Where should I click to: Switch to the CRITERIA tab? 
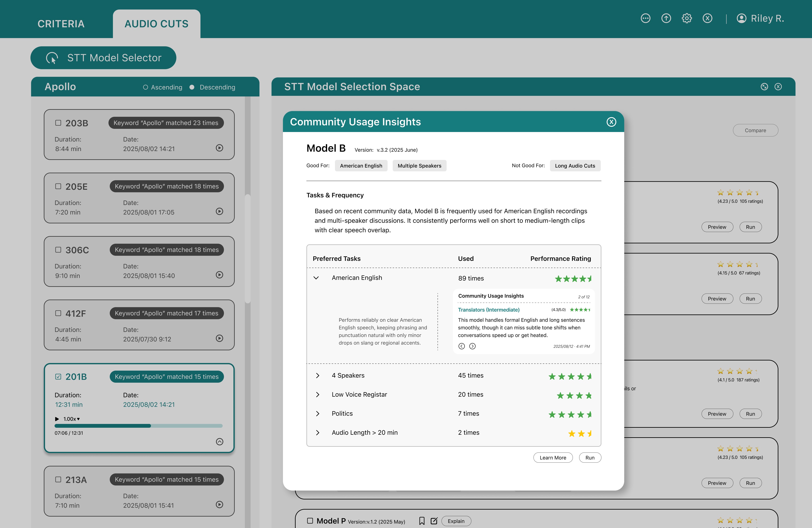[x=61, y=24]
